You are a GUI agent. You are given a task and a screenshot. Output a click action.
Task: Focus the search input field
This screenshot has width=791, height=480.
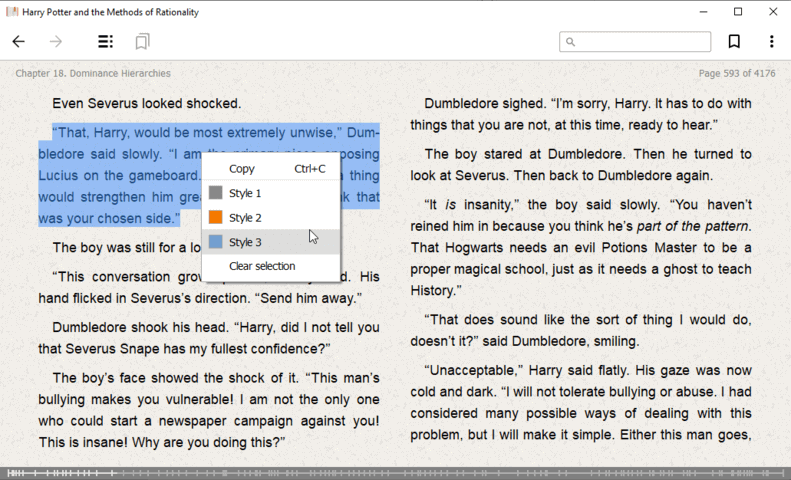tap(635, 42)
